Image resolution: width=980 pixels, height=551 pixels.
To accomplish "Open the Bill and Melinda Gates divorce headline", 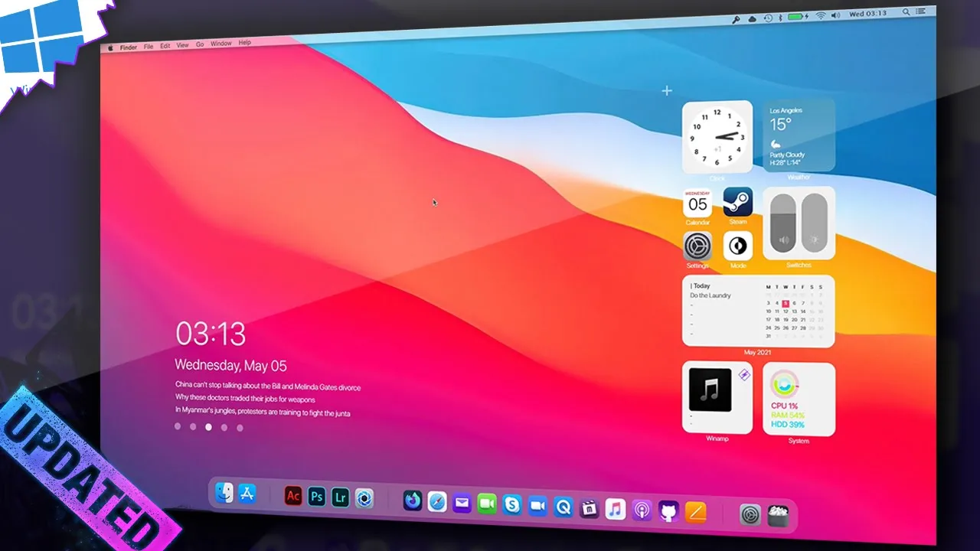I will point(268,386).
